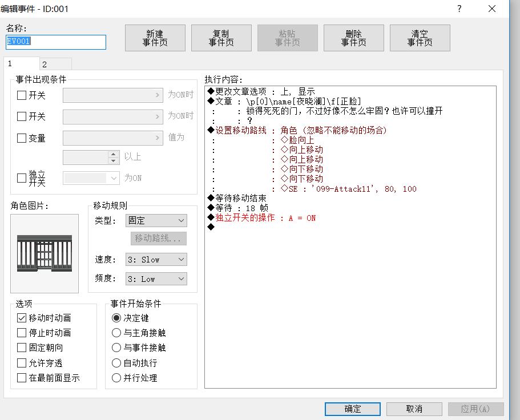Check the 固定朝向 option
520x420 pixels.
tap(22, 348)
